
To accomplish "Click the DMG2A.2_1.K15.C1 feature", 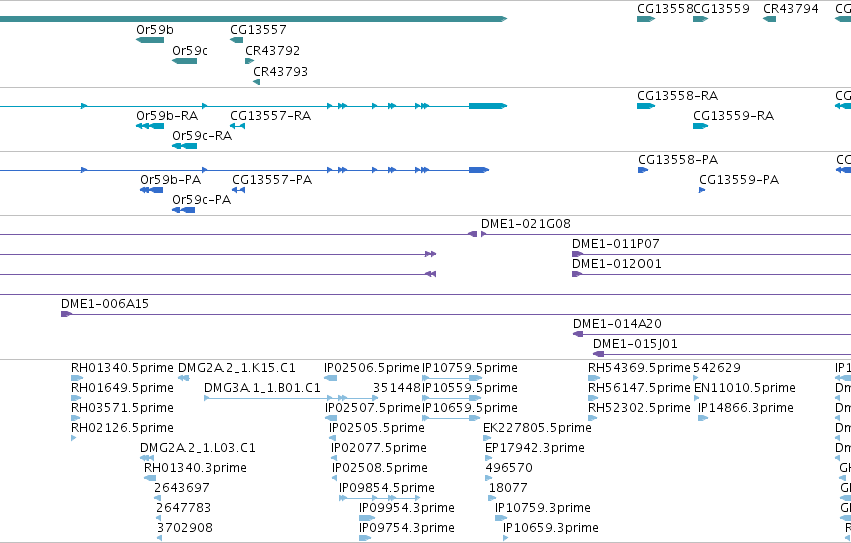I will coord(183,378).
